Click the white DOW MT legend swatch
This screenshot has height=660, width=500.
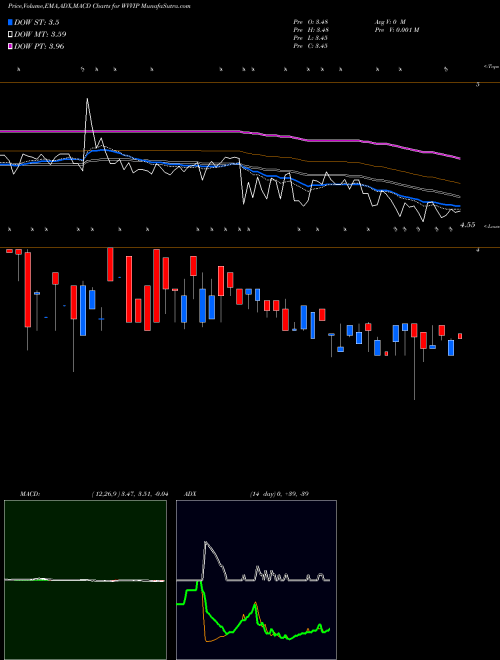(10, 35)
